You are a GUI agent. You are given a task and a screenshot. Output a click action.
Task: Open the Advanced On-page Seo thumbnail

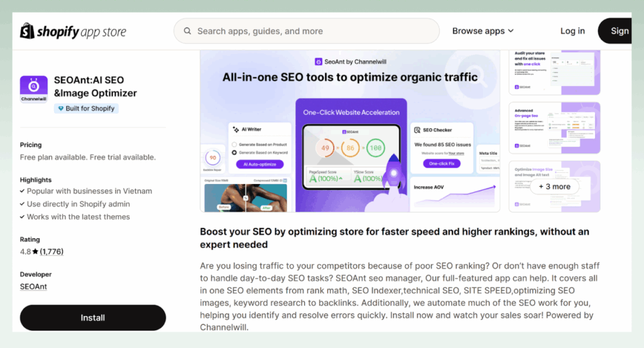pyautogui.click(x=555, y=128)
